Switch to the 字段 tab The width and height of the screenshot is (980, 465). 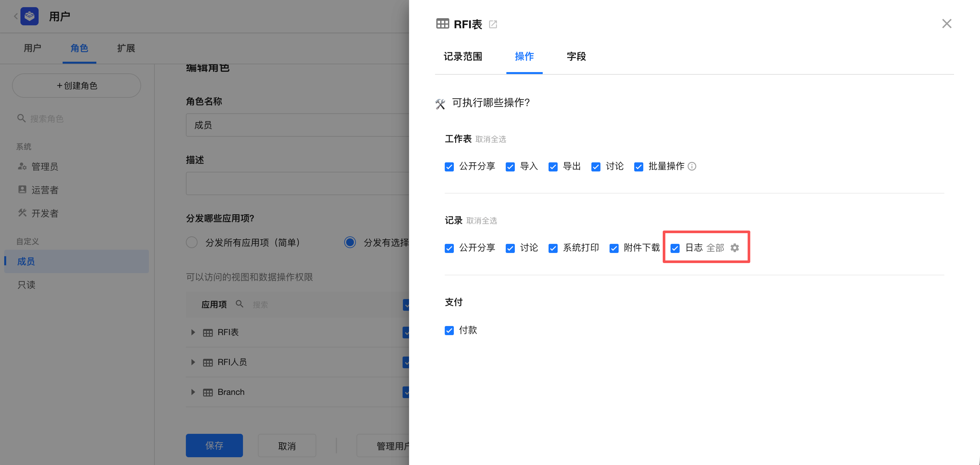[576, 56]
